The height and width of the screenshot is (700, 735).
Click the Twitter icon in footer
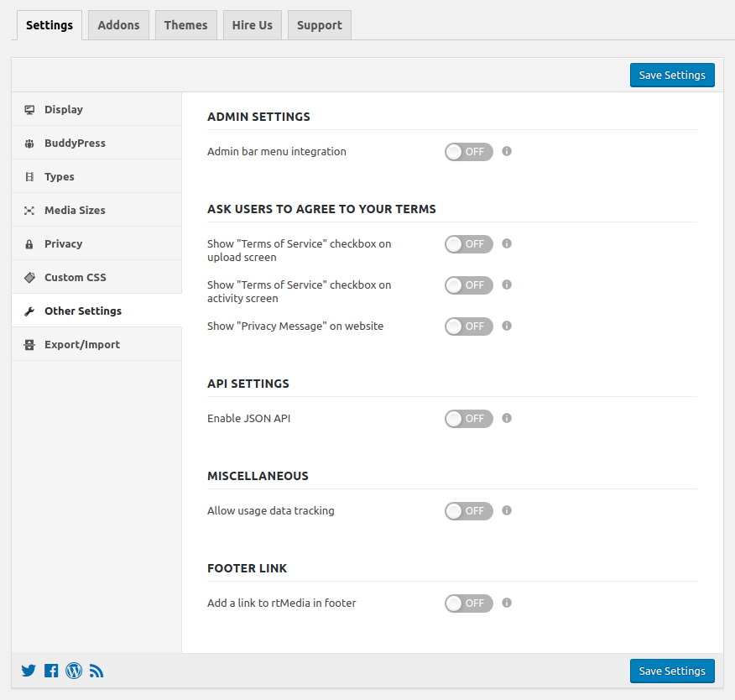pos(29,671)
